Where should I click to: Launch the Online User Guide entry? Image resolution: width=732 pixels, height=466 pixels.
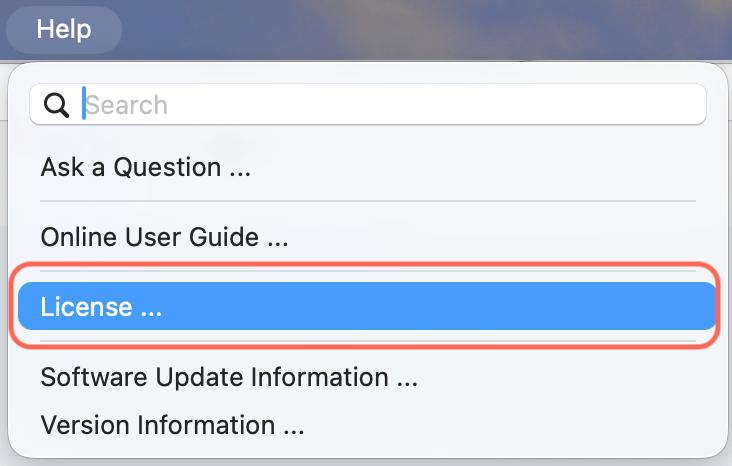(x=165, y=237)
